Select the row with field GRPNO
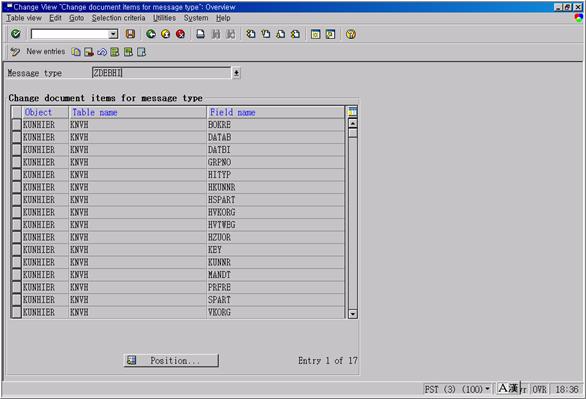The image size is (586, 399). [16, 162]
